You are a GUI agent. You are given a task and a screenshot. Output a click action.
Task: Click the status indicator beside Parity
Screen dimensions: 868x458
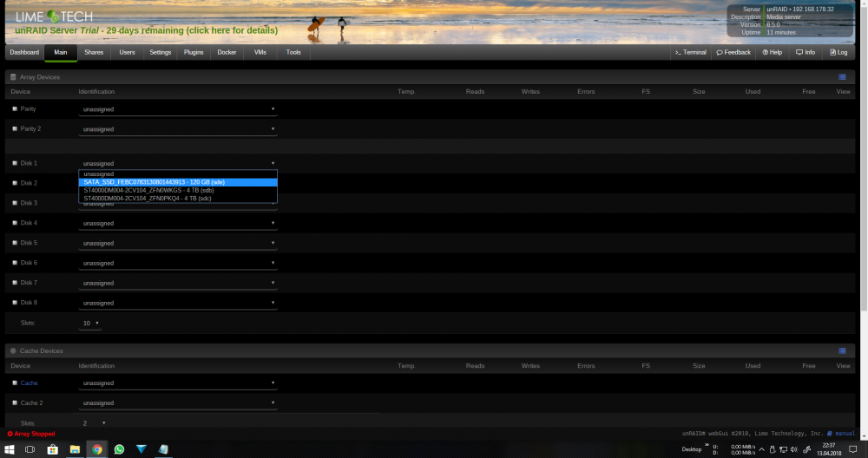(x=15, y=109)
